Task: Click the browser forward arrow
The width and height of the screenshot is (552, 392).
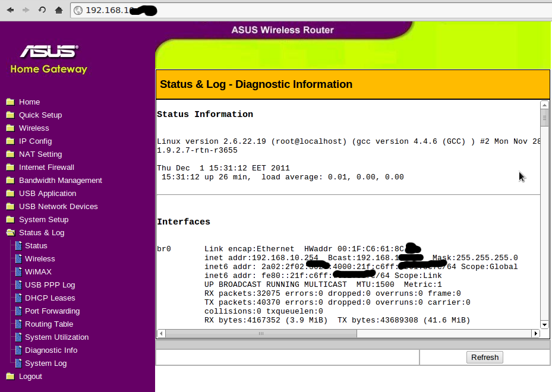Action: pyautogui.click(x=26, y=10)
